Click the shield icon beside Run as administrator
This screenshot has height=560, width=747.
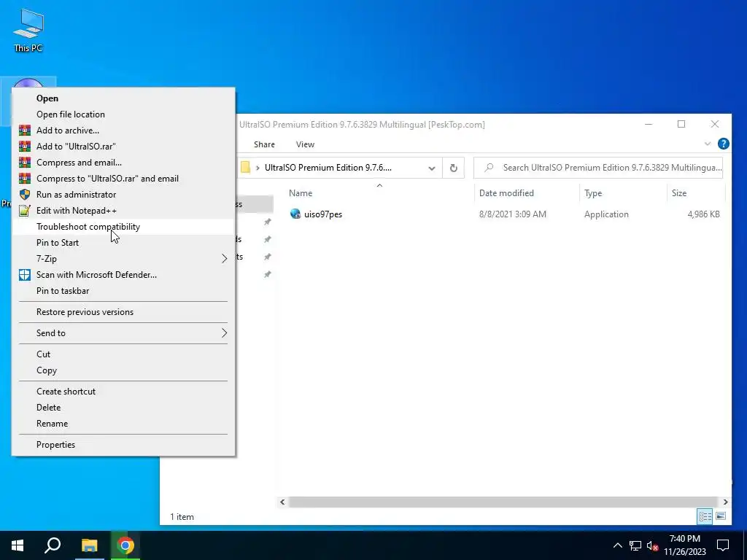(25, 194)
